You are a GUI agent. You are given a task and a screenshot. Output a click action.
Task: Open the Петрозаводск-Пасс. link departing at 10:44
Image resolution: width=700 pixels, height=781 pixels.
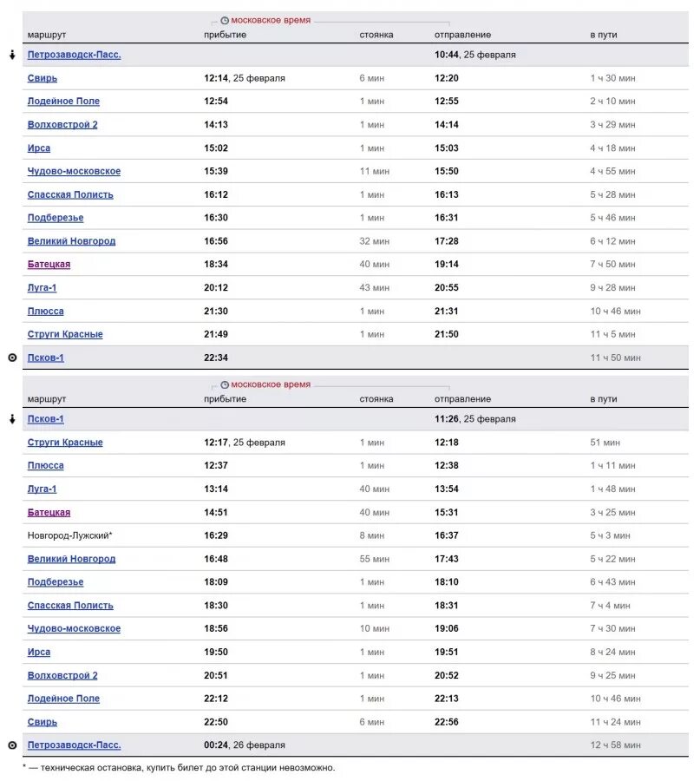74,55
